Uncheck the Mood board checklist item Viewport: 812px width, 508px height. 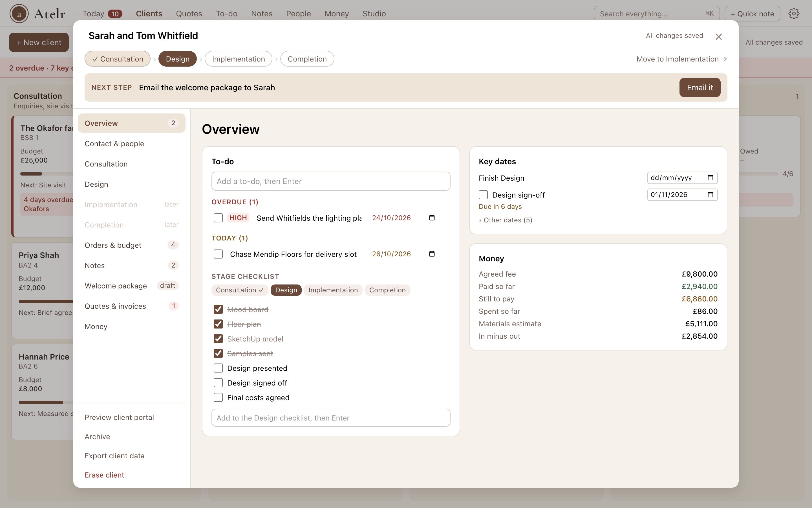click(x=218, y=309)
